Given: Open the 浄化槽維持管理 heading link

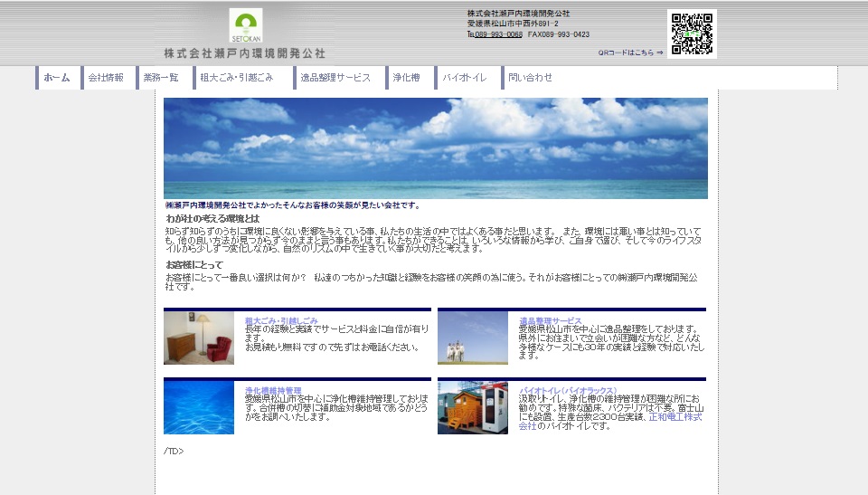Looking at the screenshot, I should pyautogui.click(x=273, y=390).
